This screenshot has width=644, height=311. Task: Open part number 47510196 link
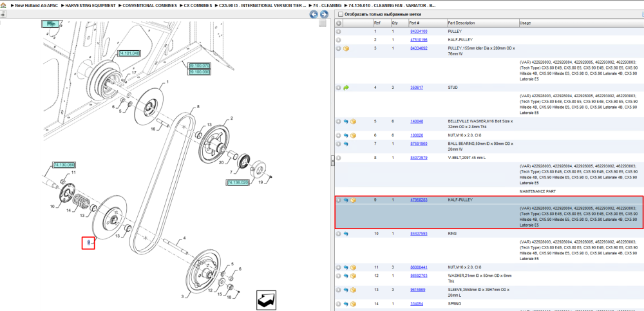419,40
